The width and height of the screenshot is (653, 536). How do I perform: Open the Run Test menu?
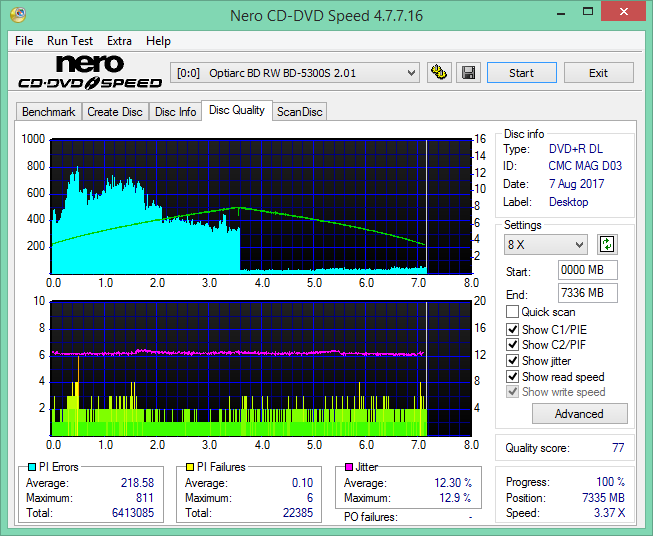(70, 41)
